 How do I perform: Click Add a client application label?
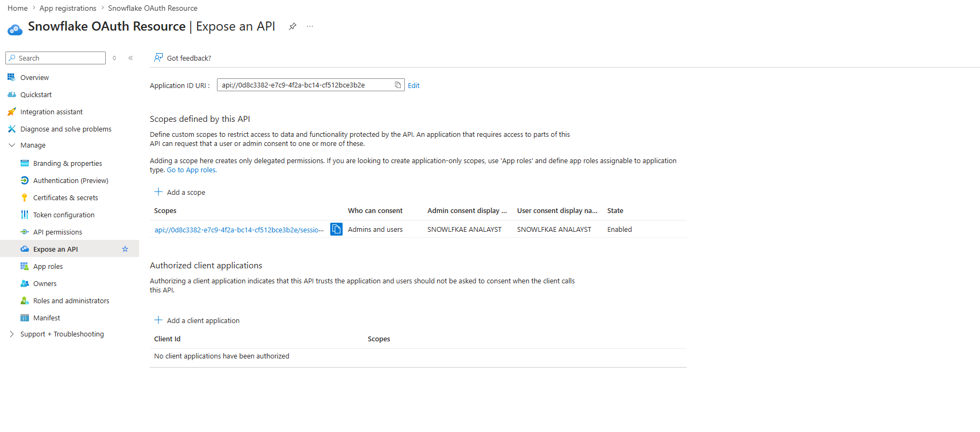203,320
